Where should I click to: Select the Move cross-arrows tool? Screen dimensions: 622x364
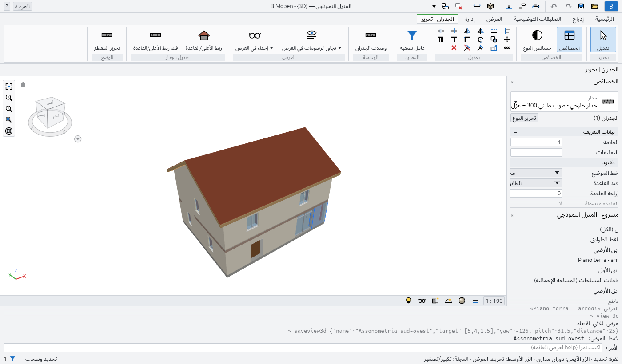[507, 39]
